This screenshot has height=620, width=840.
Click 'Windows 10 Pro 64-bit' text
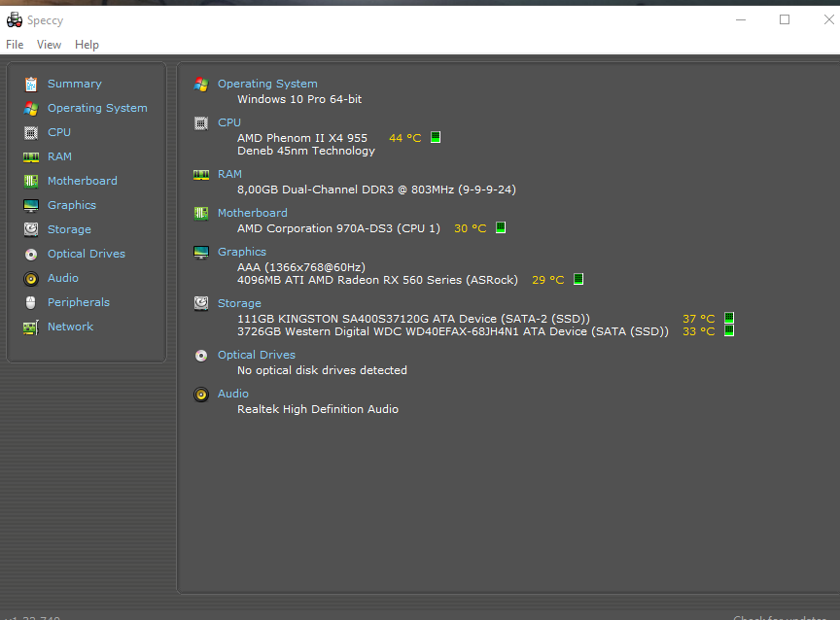point(299,99)
